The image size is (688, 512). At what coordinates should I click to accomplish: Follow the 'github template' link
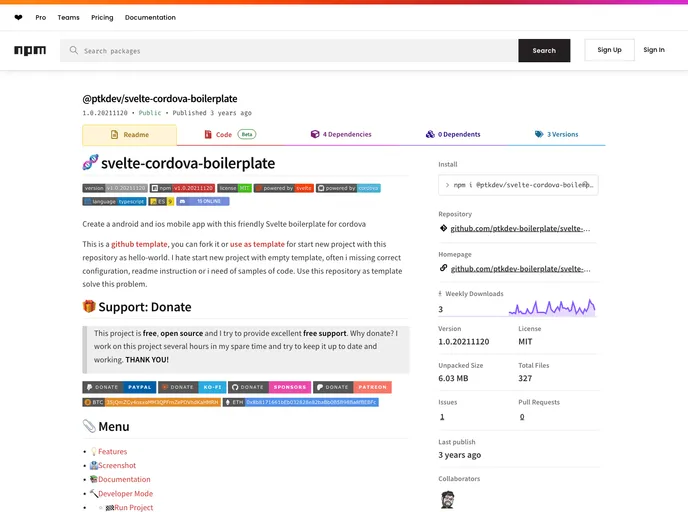(x=139, y=244)
